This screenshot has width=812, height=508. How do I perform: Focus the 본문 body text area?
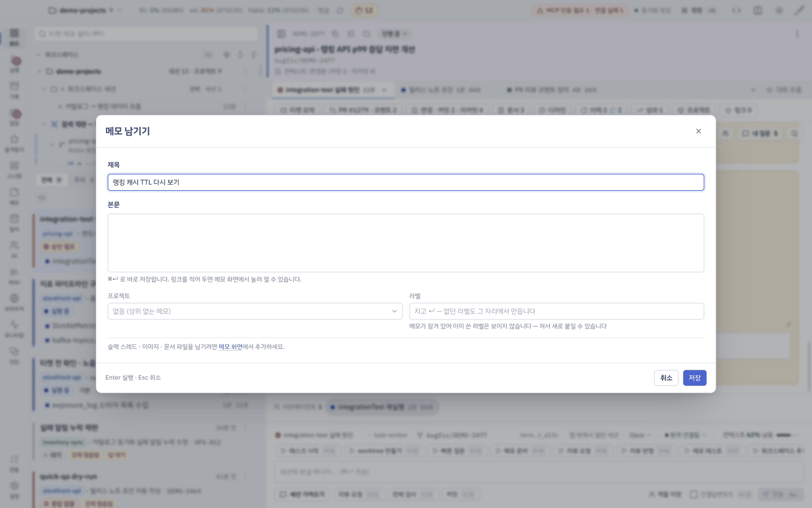click(405, 243)
